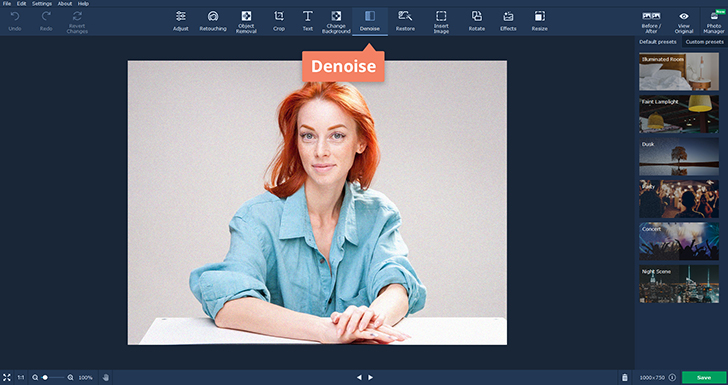Toggle the hand pan tool
Screen dimensions: 728x385
coord(105,378)
